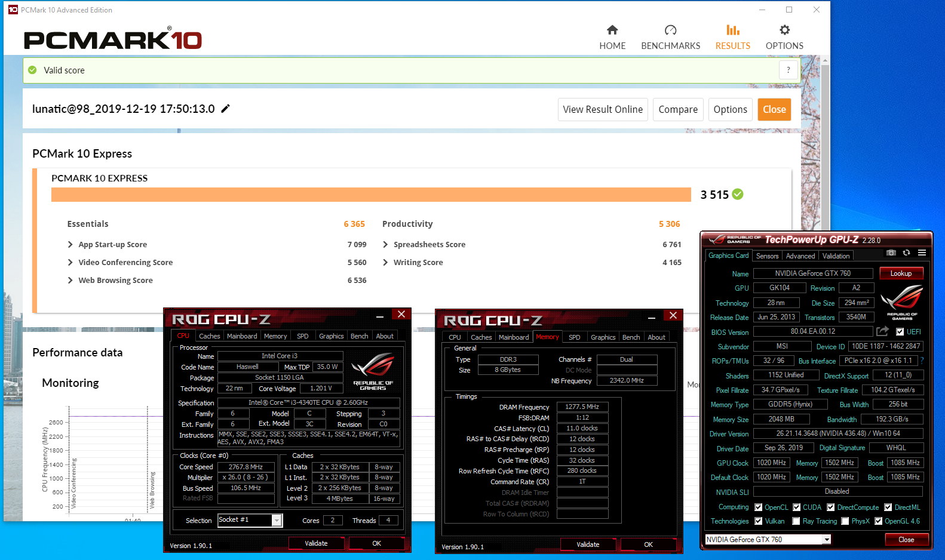Switch to Advanced tab in GPU-Z
This screenshot has width=945, height=560.
800,256
